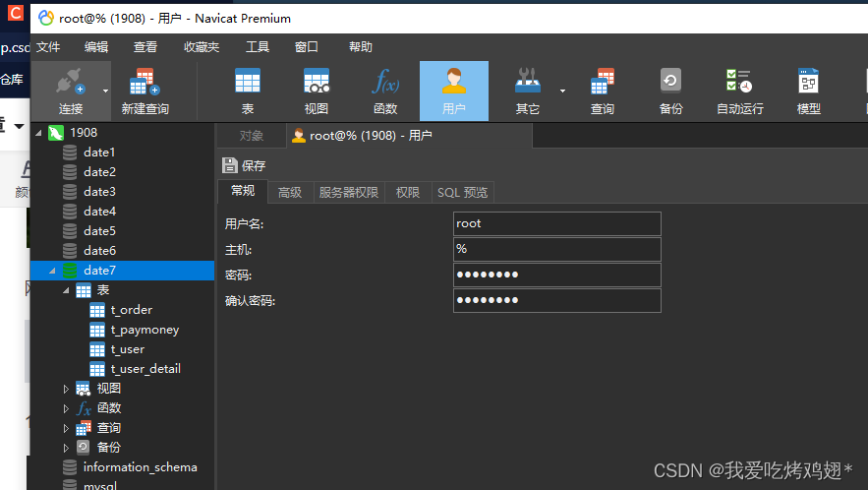Switch to the SQL 预览 tab

[x=463, y=192]
